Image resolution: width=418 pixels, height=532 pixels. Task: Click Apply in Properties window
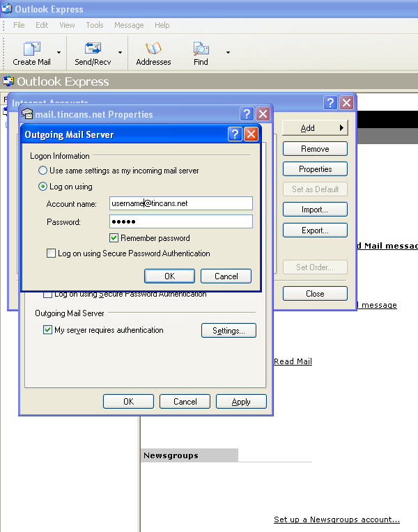pos(242,401)
